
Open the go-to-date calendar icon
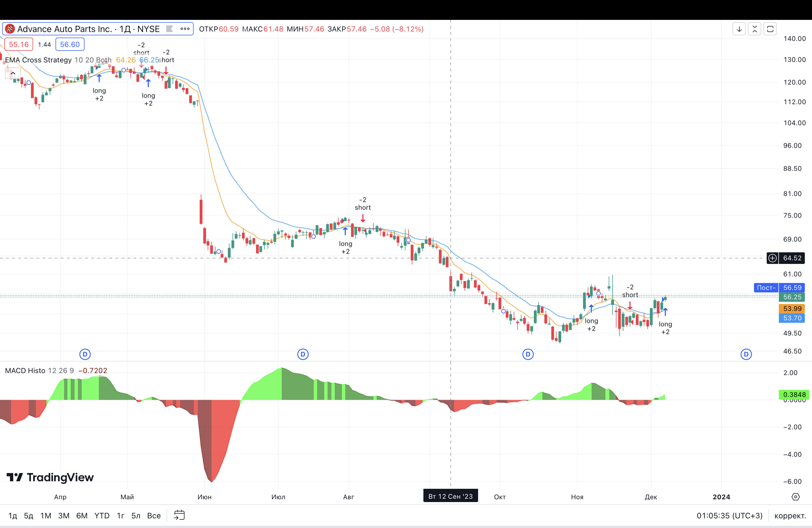click(x=179, y=515)
